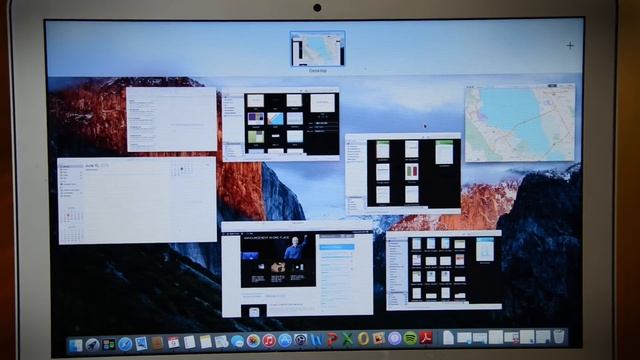Open Mission Control icon in Dock
Viewport: 640px width, 360px height.
point(109,345)
